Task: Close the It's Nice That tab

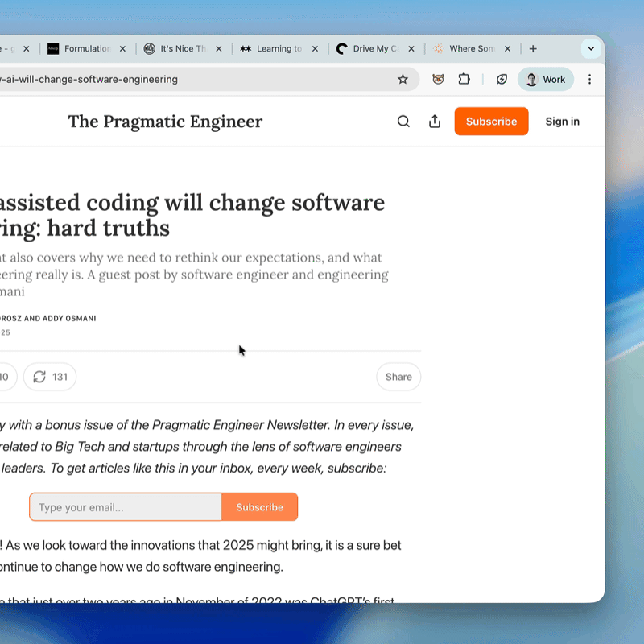Action: (x=218, y=49)
